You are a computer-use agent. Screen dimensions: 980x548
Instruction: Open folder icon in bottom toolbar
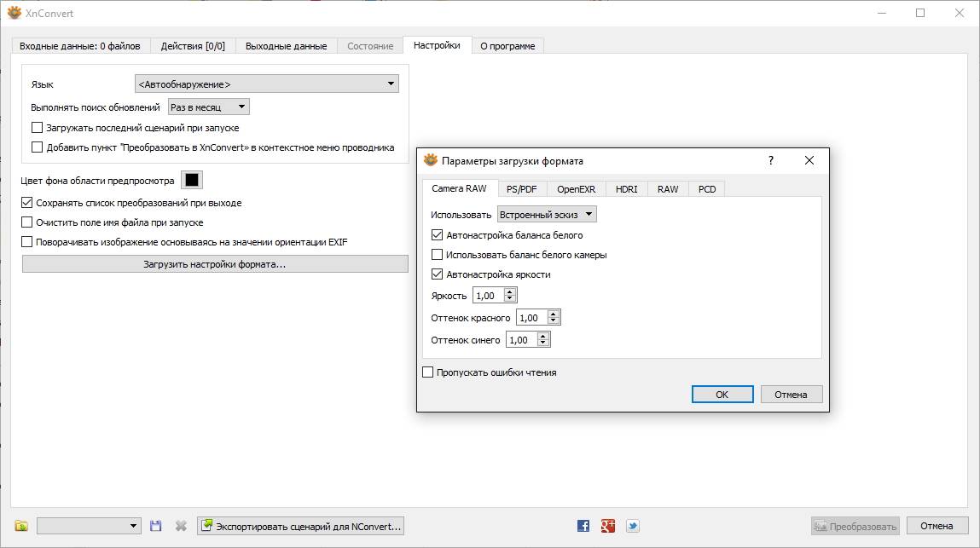(x=21, y=526)
